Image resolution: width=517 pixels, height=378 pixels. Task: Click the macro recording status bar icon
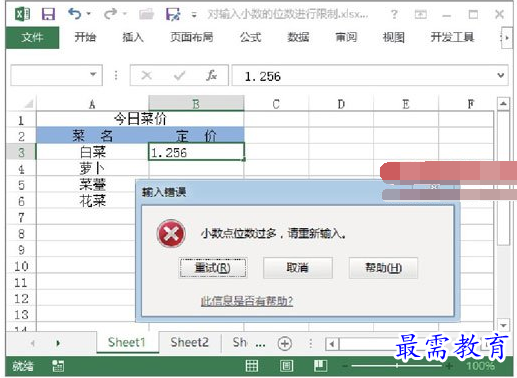[58, 366]
